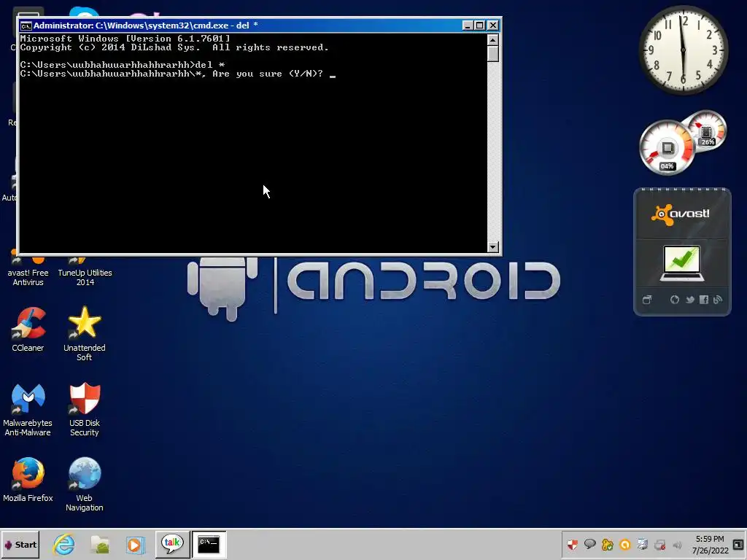Click the grey chat bubble tray icon
747x560 pixels.
coord(589,544)
